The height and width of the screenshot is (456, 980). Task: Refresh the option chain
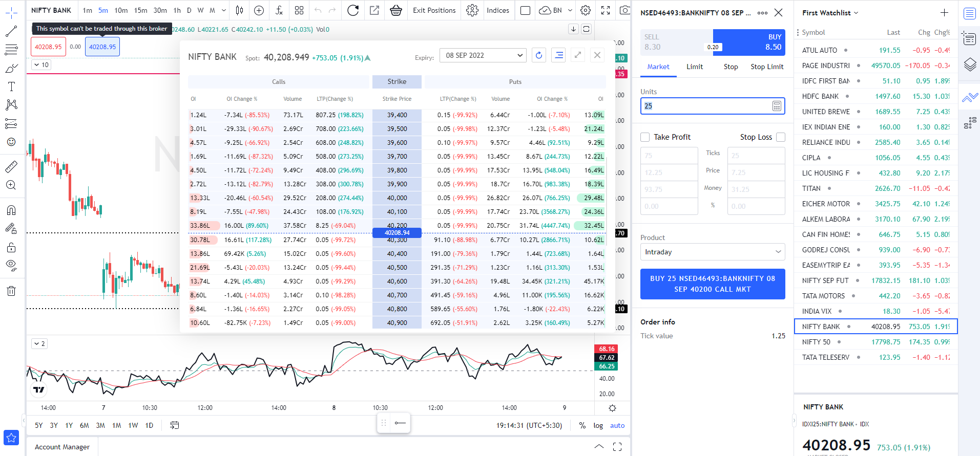[539, 55]
